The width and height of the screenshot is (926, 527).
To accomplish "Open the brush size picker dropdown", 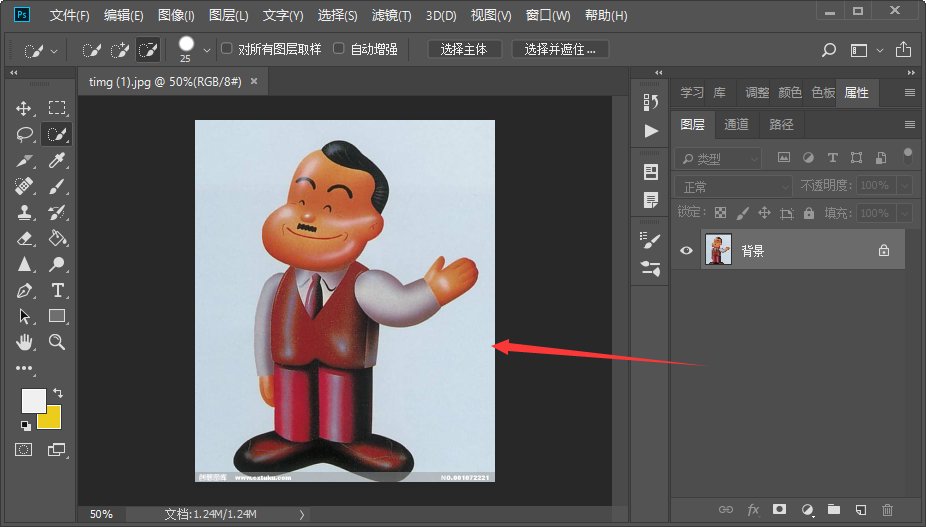I will [207, 51].
